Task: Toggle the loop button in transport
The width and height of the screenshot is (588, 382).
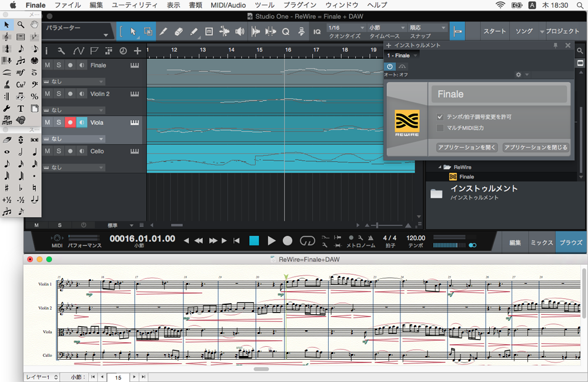Action: click(x=307, y=241)
